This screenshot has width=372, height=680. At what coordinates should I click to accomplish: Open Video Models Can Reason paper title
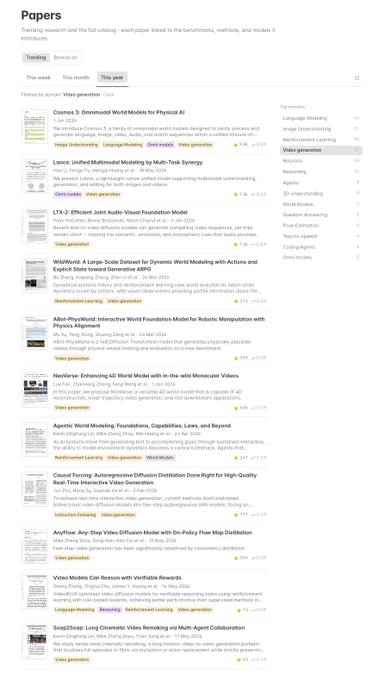(x=117, y=578)
